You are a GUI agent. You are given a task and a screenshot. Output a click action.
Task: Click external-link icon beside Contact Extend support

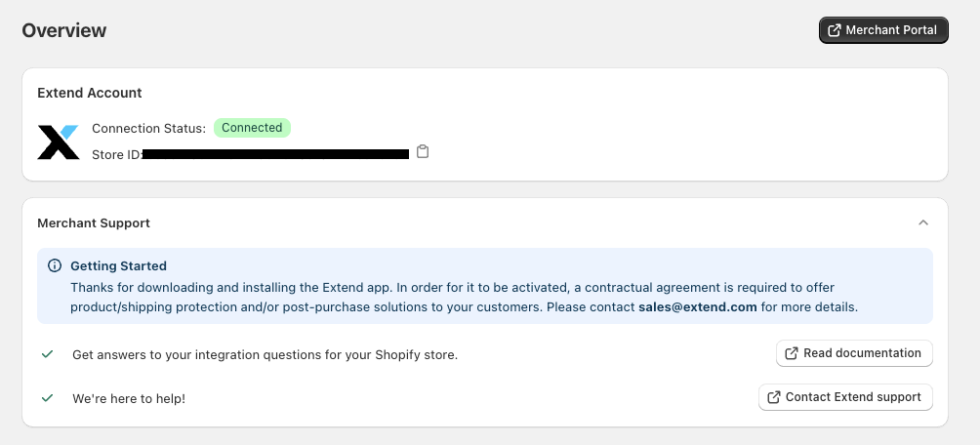tap(774, 397)
